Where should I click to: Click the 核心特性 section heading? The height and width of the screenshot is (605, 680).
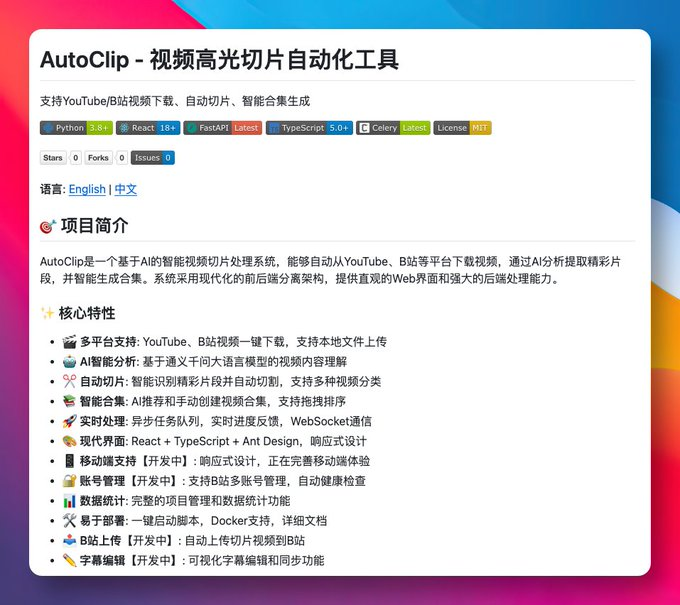[87, 313]
